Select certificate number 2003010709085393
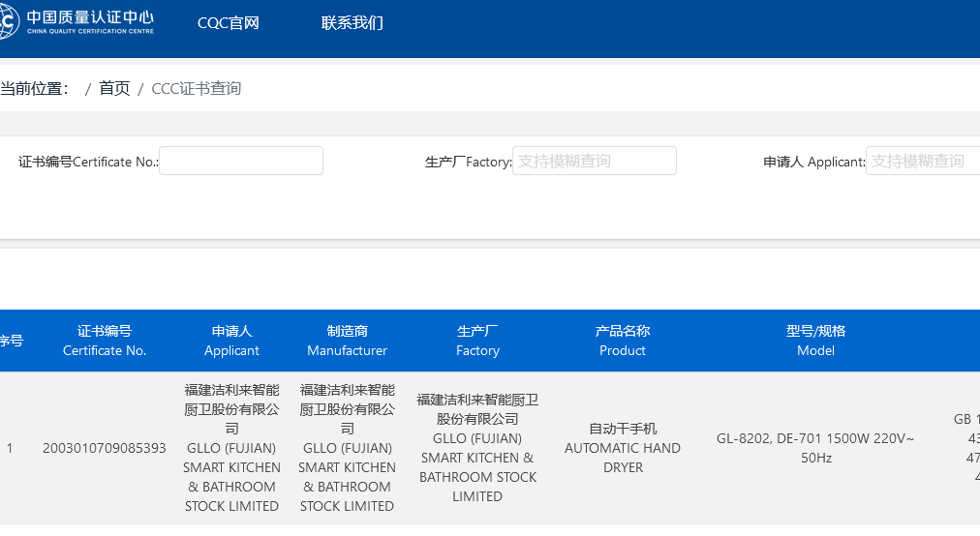Image resolution: width=980 pixels, height=536 pixels. click(105, 448)
